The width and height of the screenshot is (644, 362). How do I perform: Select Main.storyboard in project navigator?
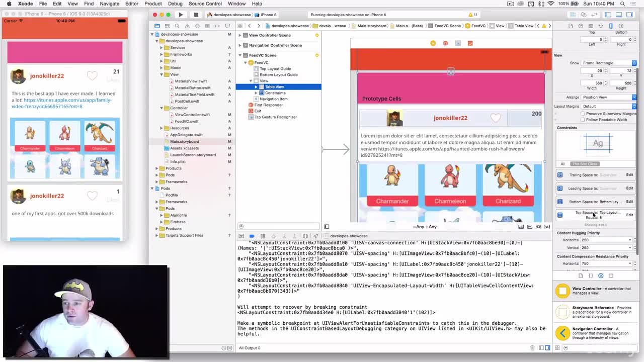pos(185,141)
